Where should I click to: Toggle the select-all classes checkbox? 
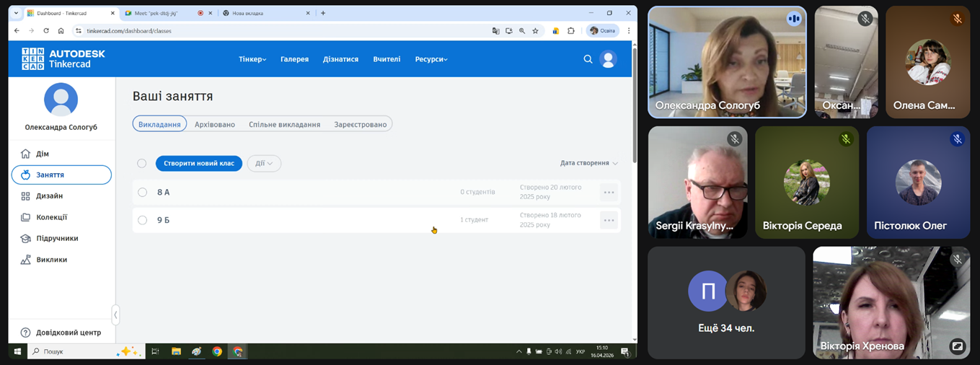(142, 164)
